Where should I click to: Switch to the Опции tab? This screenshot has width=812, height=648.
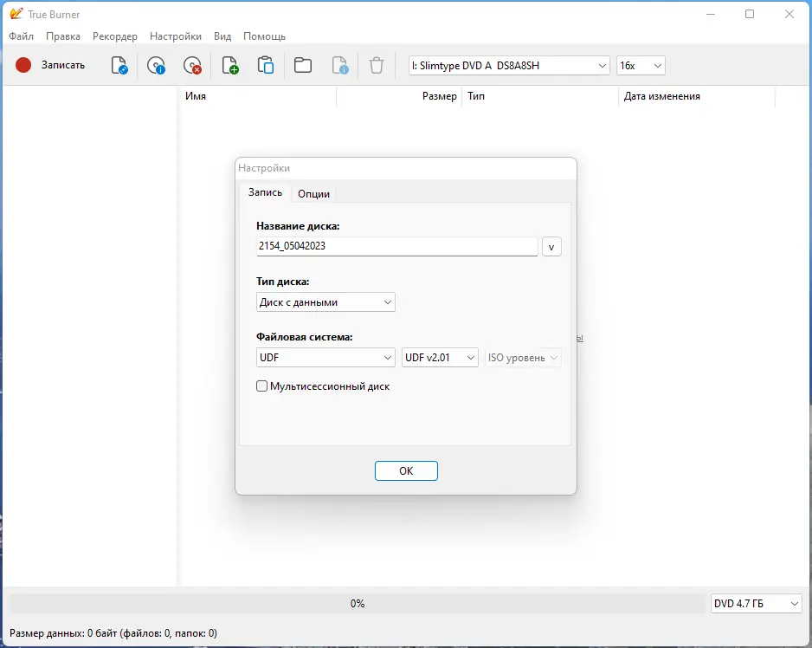[313, 193]
